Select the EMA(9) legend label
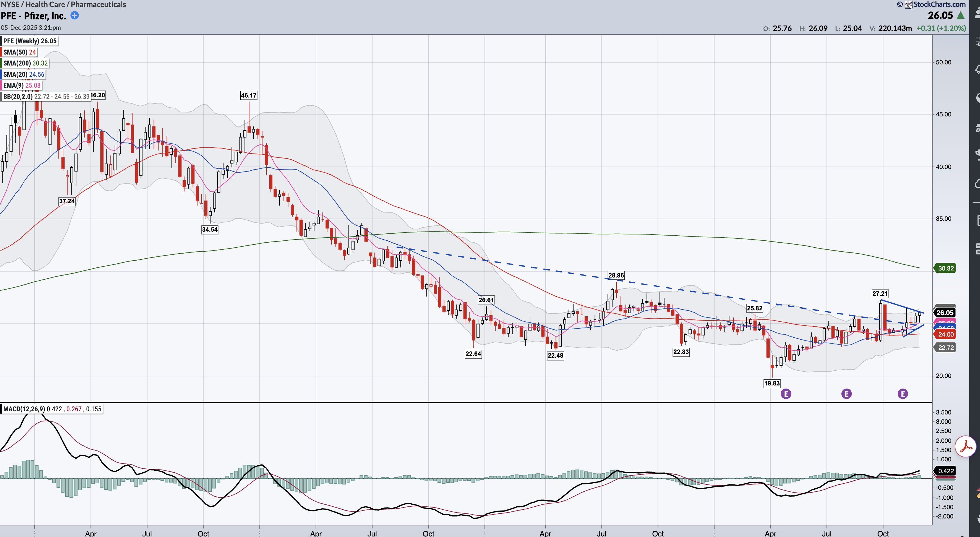 [x=21, y=85]
